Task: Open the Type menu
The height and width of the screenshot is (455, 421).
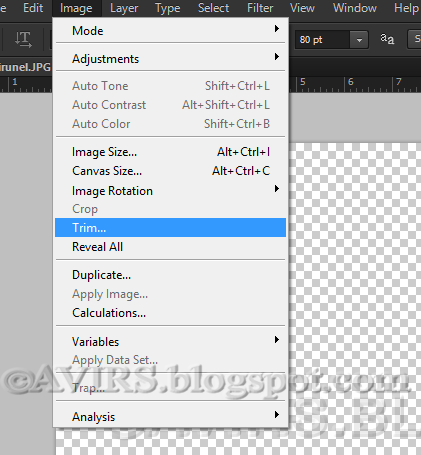Action: (168, 8)
